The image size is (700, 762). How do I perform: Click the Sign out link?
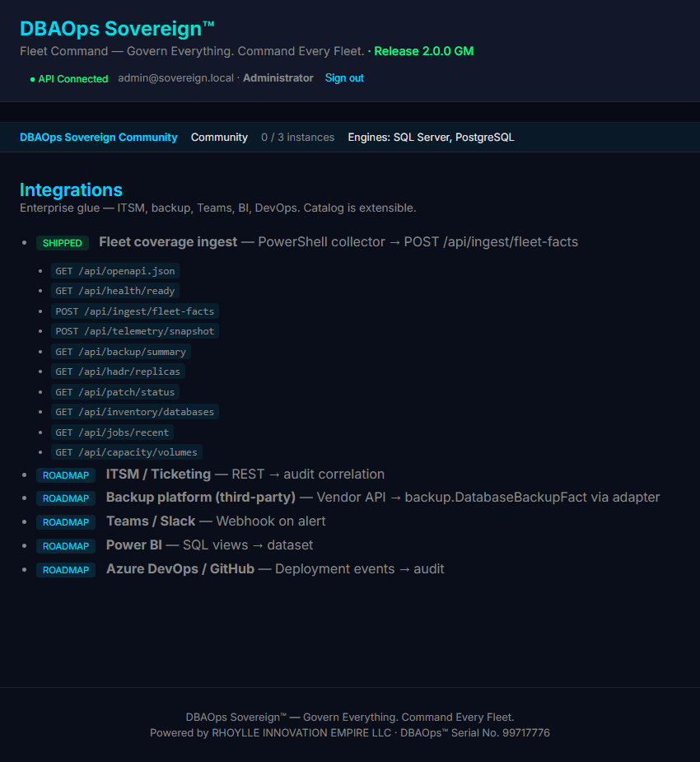tap(344, 77)
